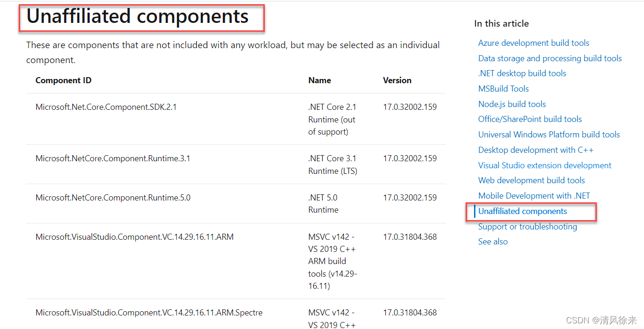644x329 pixels.
Task: Click the Unaffiliated components page heading
Action: (x=137, y=16)
